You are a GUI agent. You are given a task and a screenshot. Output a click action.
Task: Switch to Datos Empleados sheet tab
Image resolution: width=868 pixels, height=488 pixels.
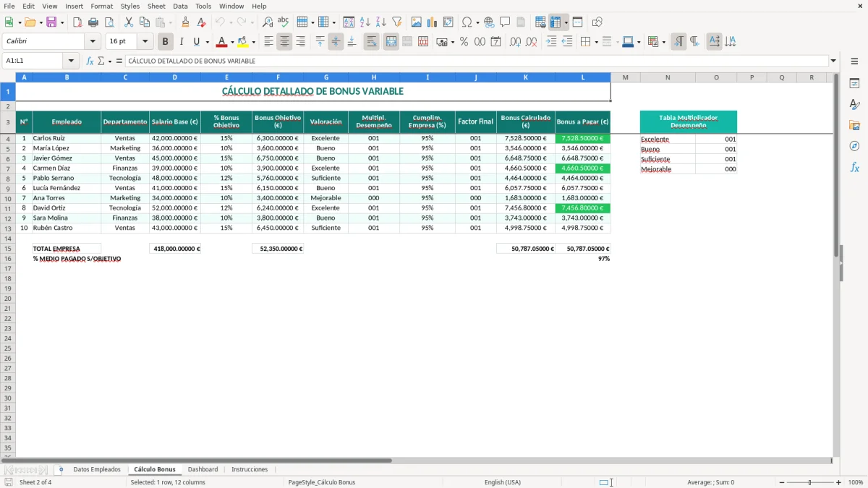(97, 469)
